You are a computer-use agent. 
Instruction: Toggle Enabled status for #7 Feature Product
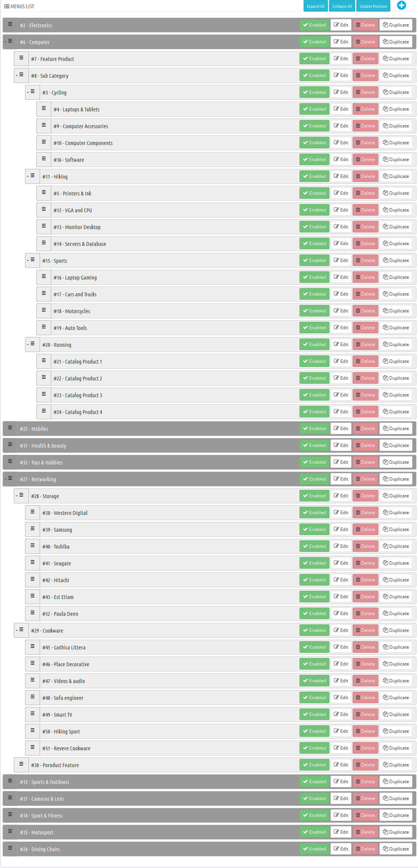314,59
